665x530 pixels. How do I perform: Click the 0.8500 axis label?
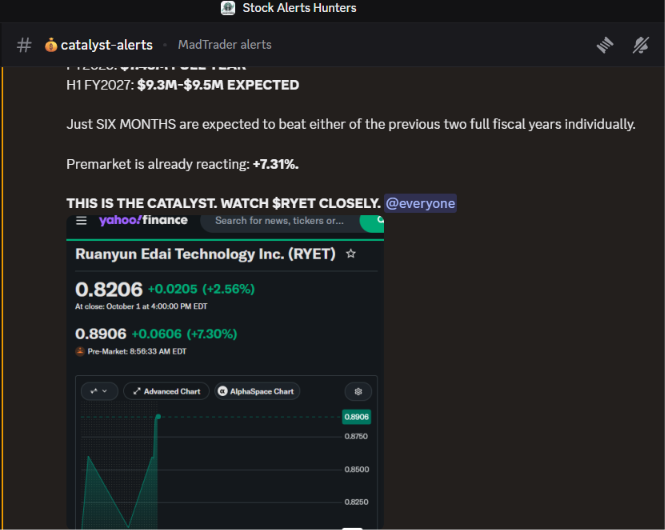click(357, 469)
